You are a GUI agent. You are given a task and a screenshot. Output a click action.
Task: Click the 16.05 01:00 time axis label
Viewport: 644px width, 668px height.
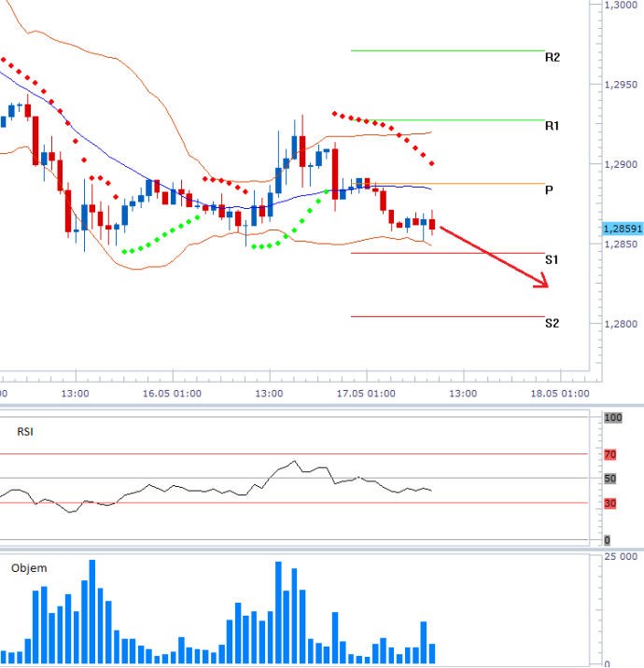tap(172, 393)
